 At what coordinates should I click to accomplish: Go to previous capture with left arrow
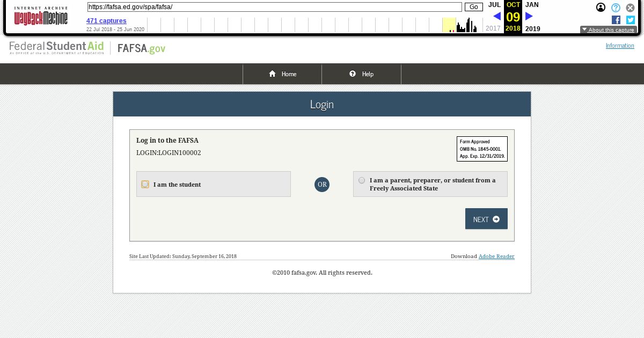pyautogui.click(x=497, y=17)
